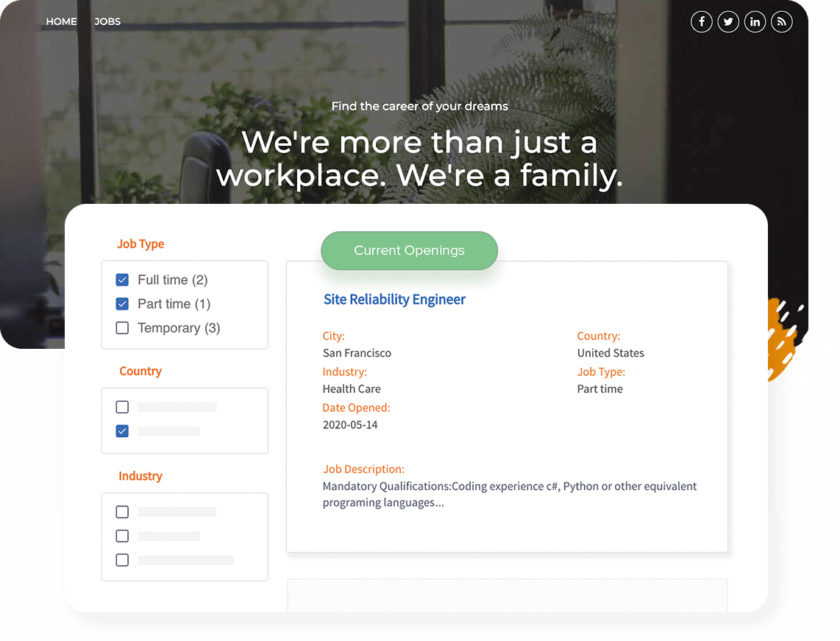Open the RSS feed icon
The width and height of the screenshot is (840, 641).
coord(781,22)
